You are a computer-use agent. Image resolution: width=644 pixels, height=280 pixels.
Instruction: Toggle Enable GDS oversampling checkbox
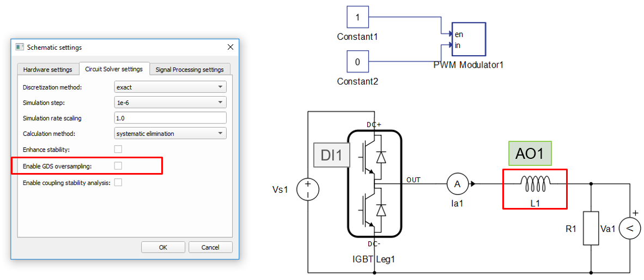pos(118,165)
